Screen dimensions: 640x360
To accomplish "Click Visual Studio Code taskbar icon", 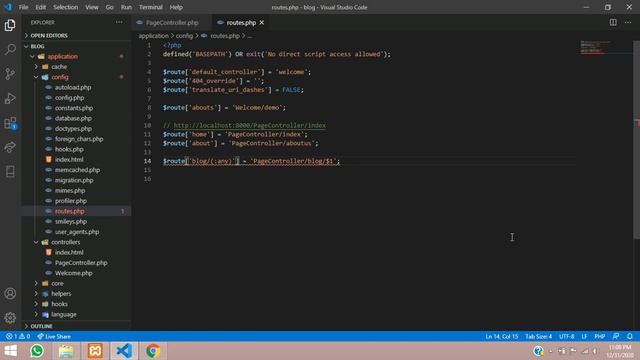I will (124, 351).
